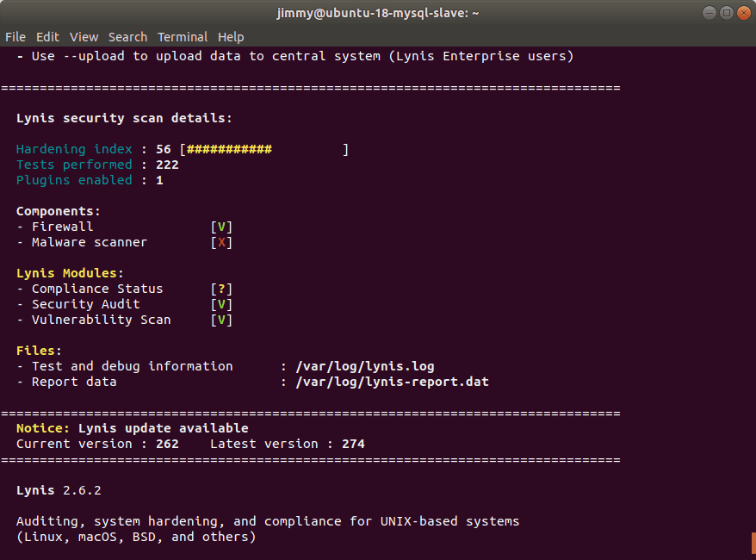Image resolution: width=756 pixels, height=560 pixels.
Task: Click the "Report data" label
Action: (74, 382)
